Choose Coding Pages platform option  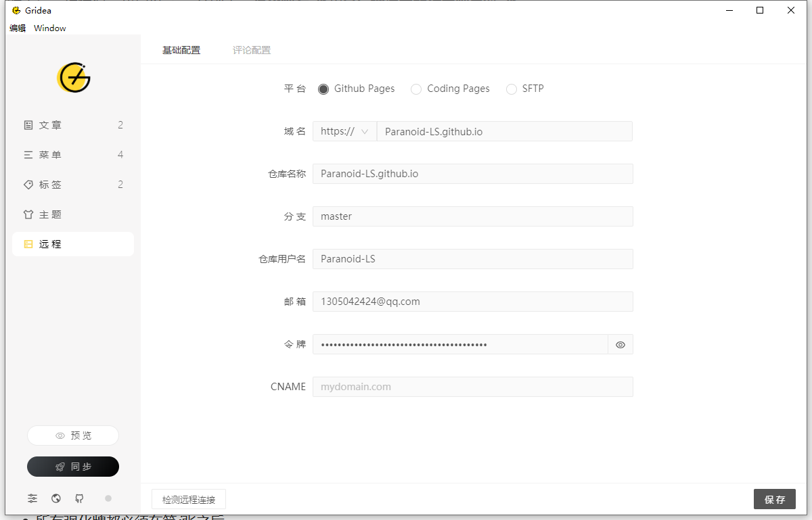pyautogui.click(x=416, y=89)
